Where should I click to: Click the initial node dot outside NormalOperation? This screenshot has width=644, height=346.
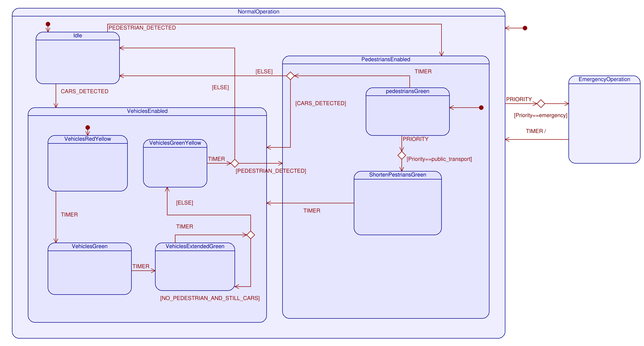pyautogui.click(x=525, y=28)
